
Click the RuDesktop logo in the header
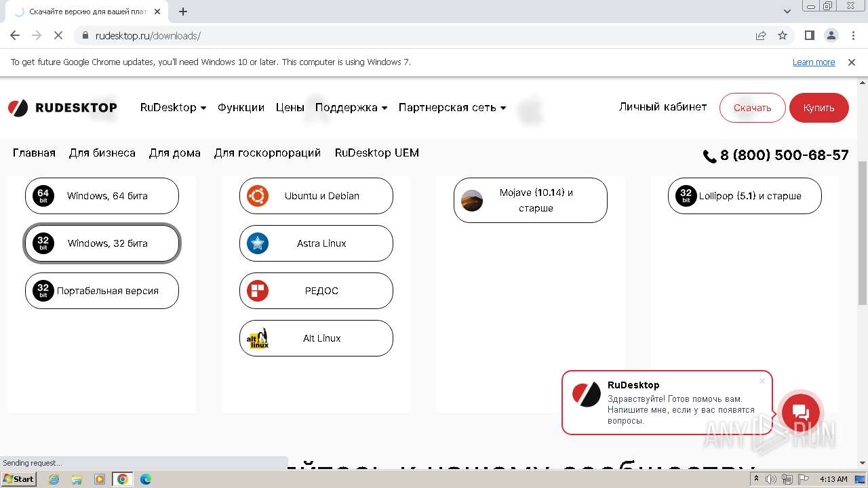point(62,108)
